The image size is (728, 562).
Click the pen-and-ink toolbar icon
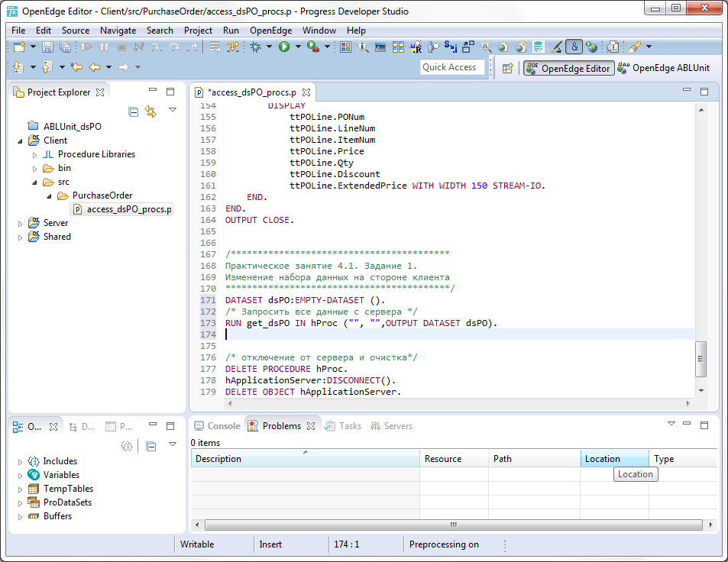tap(556, 47)
